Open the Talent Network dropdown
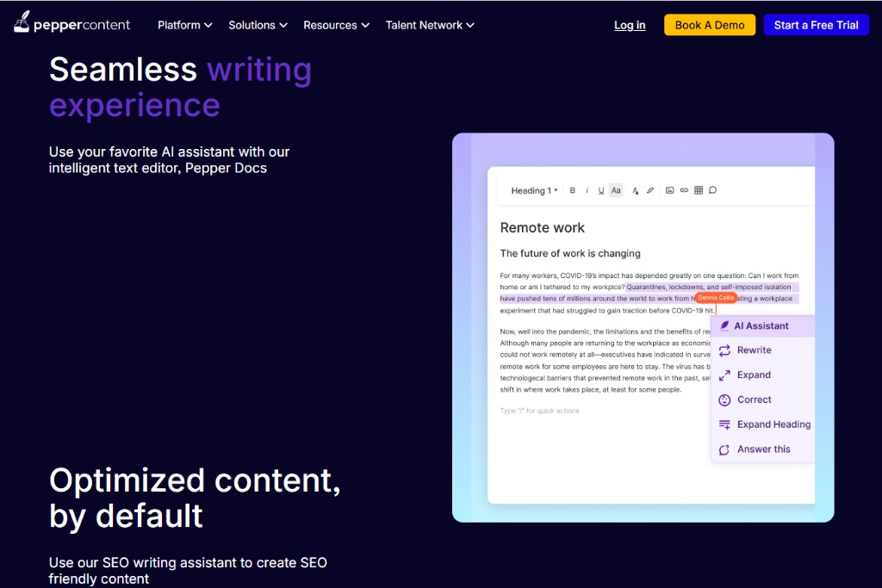Viewport: 882px width, 588px height. click(430, 25)
